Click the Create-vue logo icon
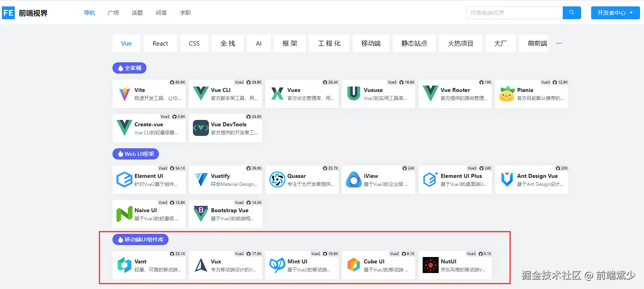 click(x=124, y=128)
